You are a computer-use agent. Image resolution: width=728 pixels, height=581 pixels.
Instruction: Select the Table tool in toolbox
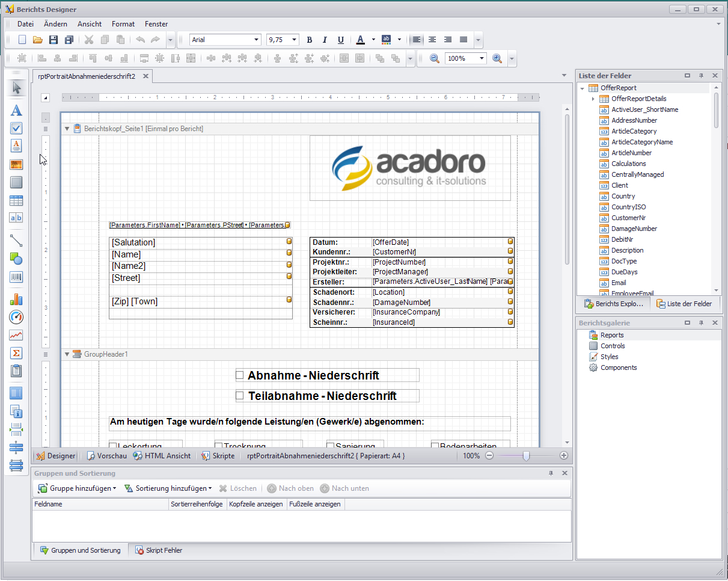16,200
